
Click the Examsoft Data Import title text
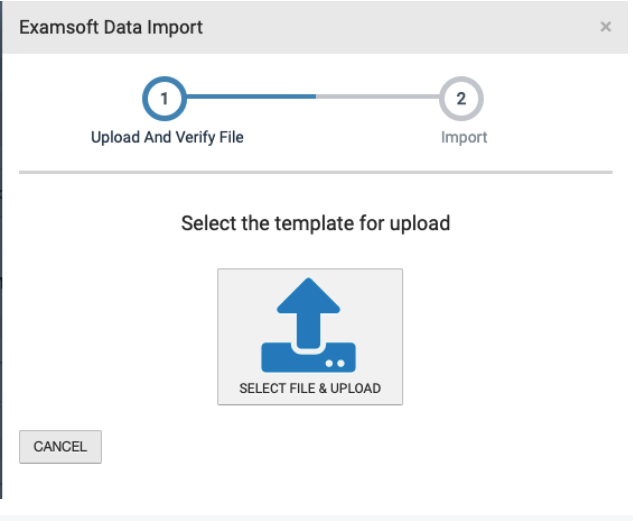pos(111,27)
